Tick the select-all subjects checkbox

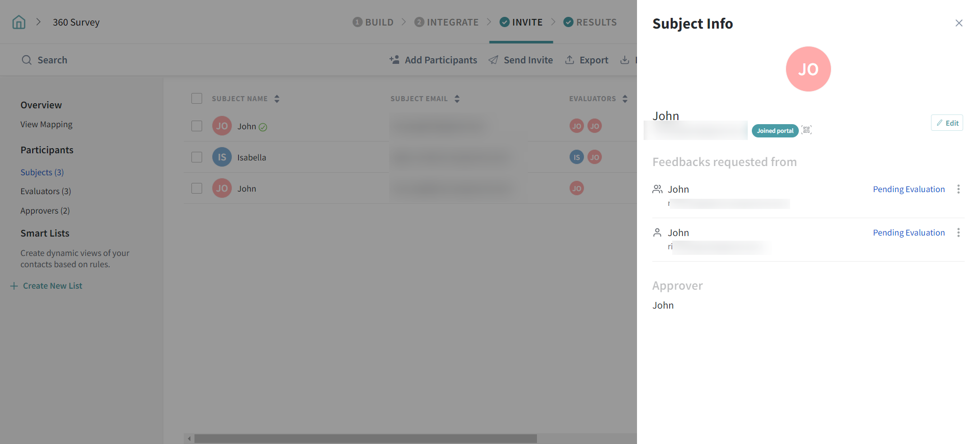pos(197,99)
